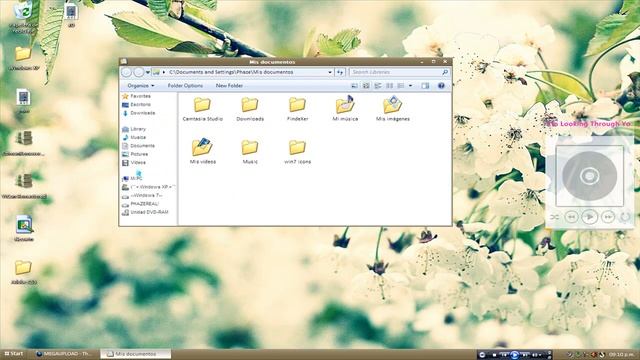Select Videos in navigation pane
The width and height of the screenshot is (640, 360).
pos(134,162)
